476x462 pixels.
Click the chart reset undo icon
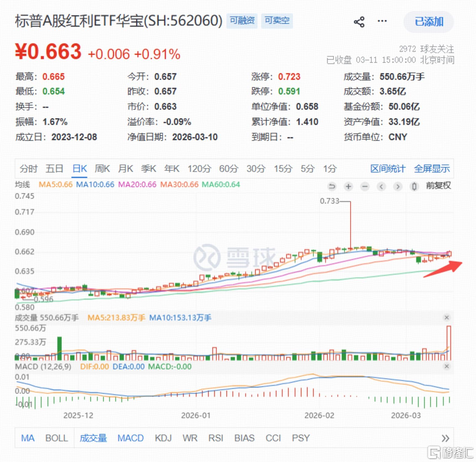(x=332, y=187)
